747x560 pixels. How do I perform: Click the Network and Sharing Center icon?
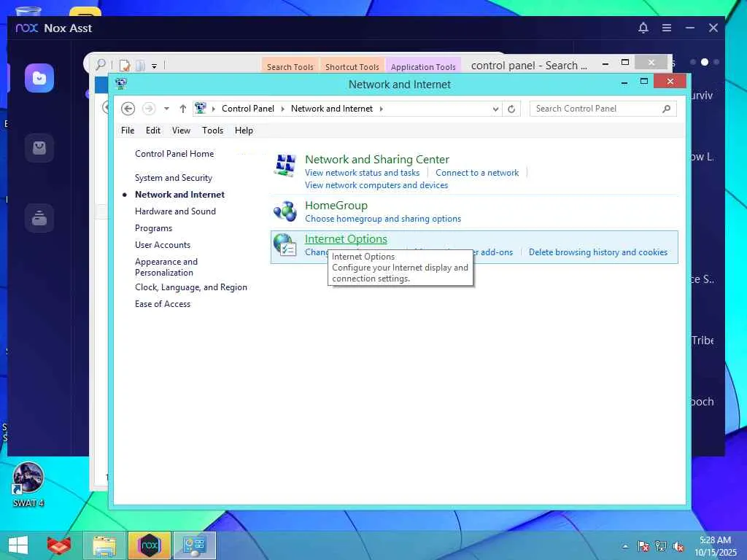point(285,166)
